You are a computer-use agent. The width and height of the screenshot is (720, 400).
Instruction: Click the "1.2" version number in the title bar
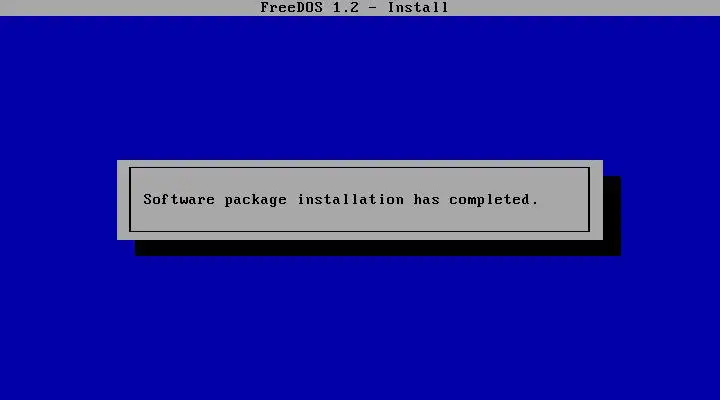tap(346, 7)
